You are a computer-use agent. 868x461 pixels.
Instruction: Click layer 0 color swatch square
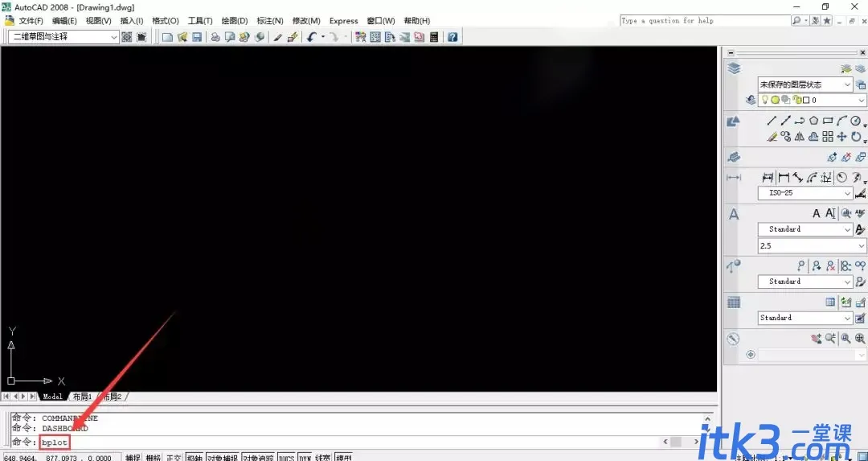click(x=806, y=101)
